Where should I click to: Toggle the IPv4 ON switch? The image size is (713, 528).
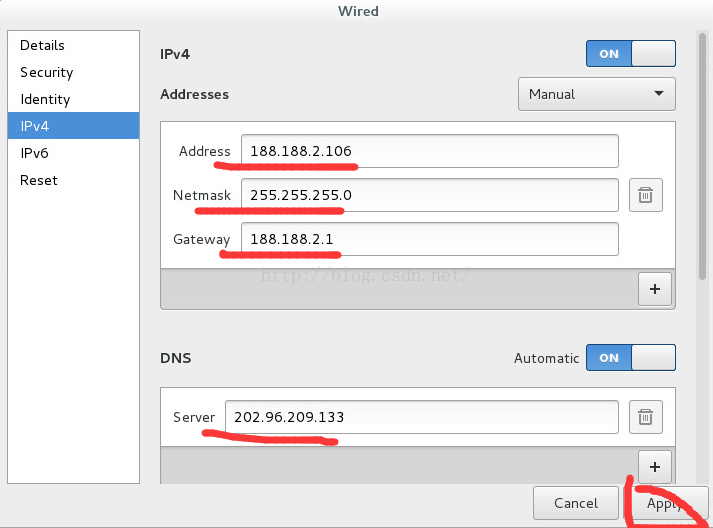(x=631, y=54)
